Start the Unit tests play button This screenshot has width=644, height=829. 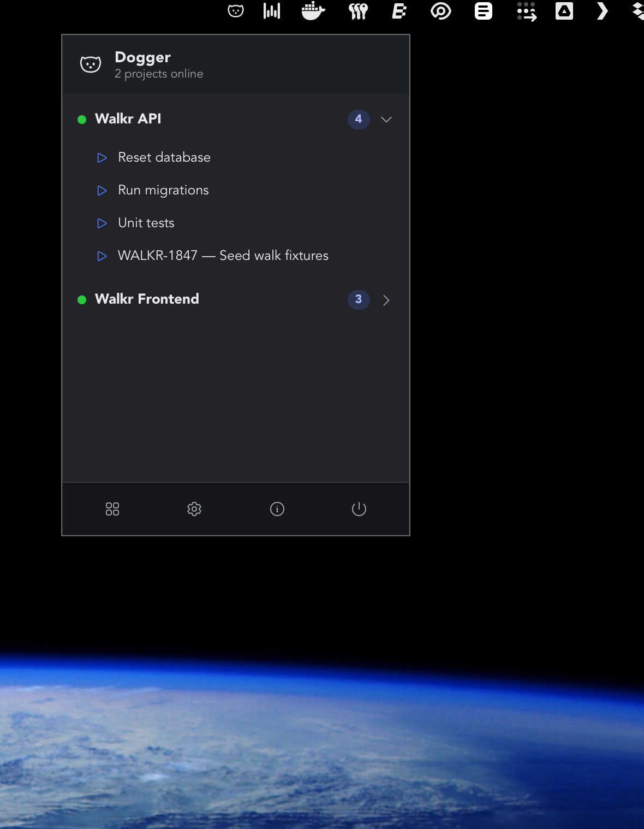[x=102, y=223]
